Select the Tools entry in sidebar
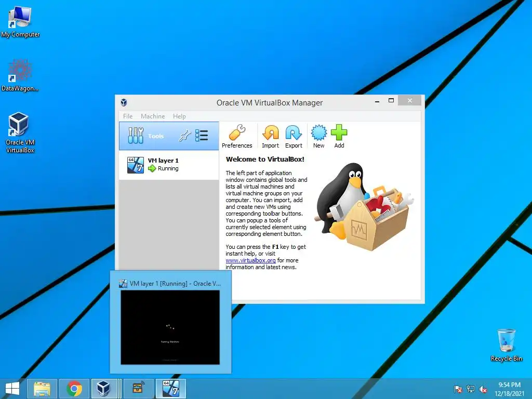Viewport: 532px width, 399px height. (x=169, y=136)
